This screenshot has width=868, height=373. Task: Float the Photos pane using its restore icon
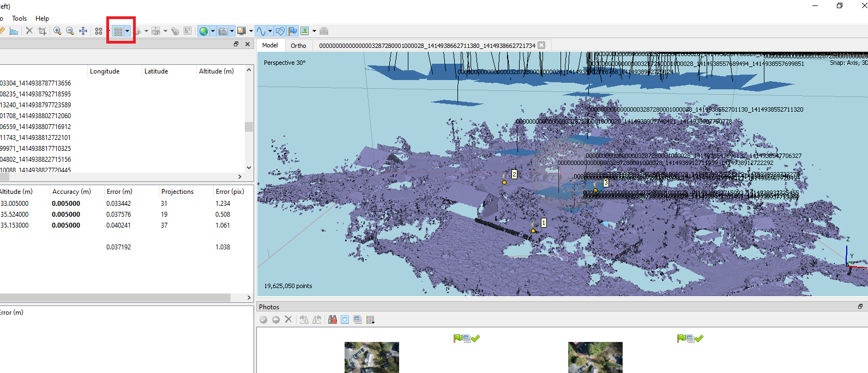click(860, 307)
